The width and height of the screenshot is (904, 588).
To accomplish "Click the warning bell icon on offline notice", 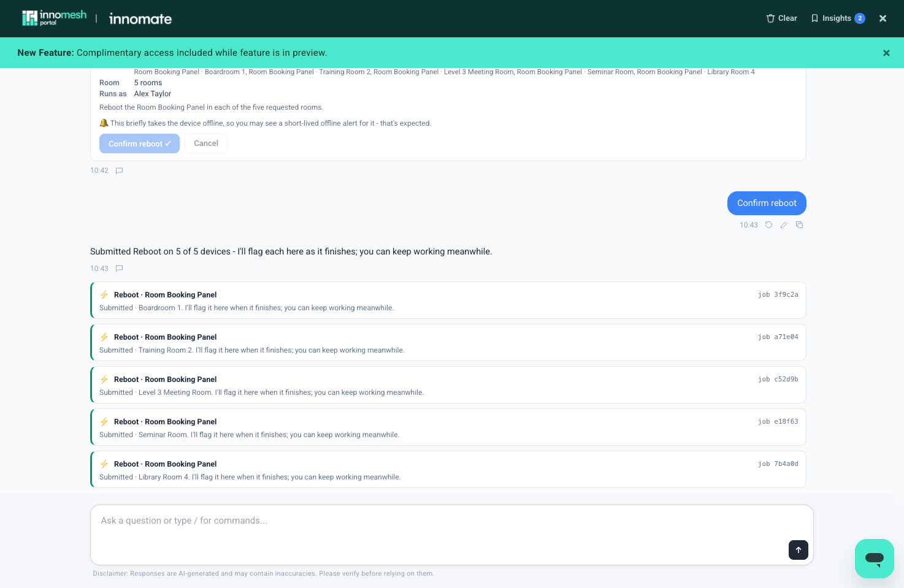I will click(x=104, y=123).
